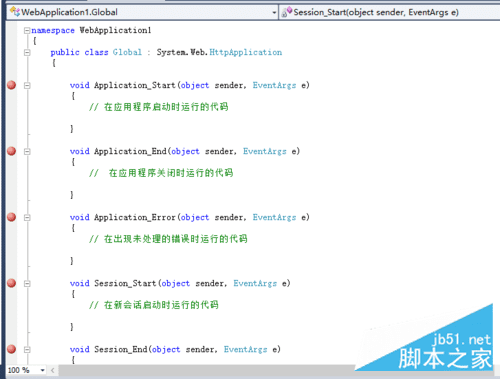Collapse the Session_Start method
500x379 pixels.
point(27,283)
